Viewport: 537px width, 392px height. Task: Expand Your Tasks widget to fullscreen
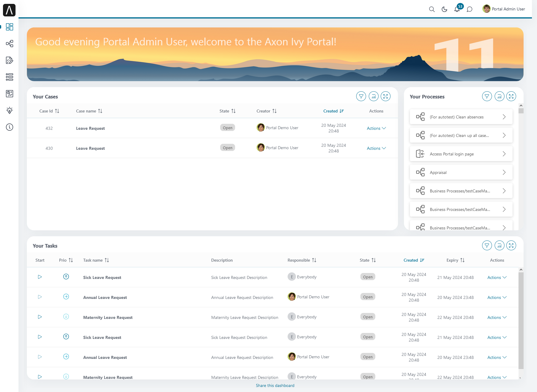point(511,246)
